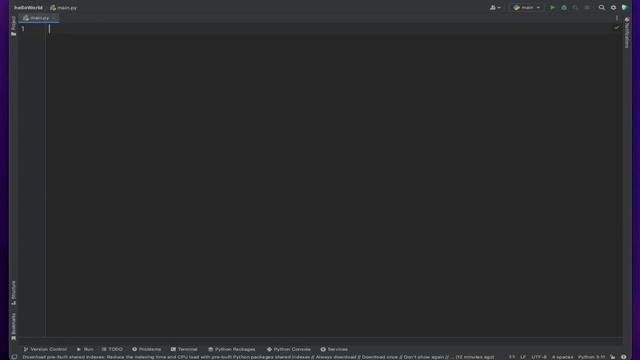
Task: Open Search Everywhere magnifier icon
Action: [602, 7]
